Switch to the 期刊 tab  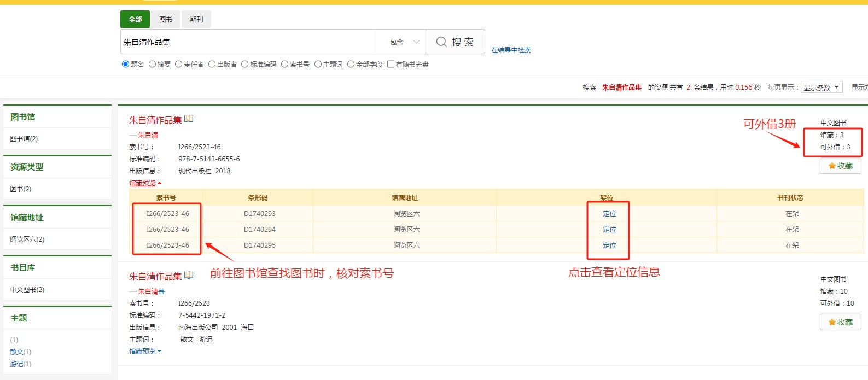pyautogui.click(x=196, y=20)
